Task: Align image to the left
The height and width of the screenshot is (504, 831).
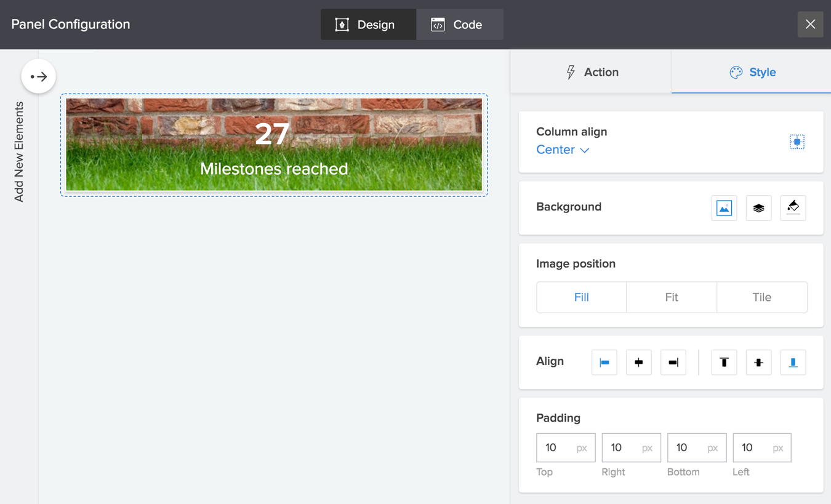Action: pos(604,362)
